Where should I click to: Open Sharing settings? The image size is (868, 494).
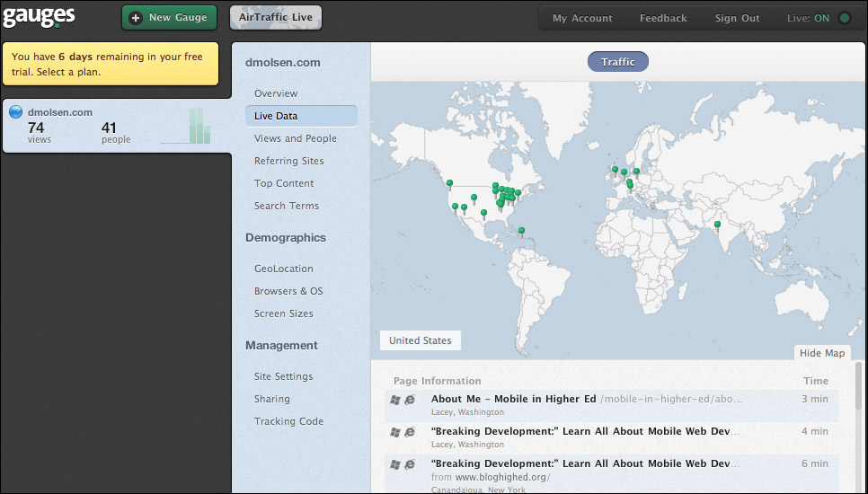(271, 399)
